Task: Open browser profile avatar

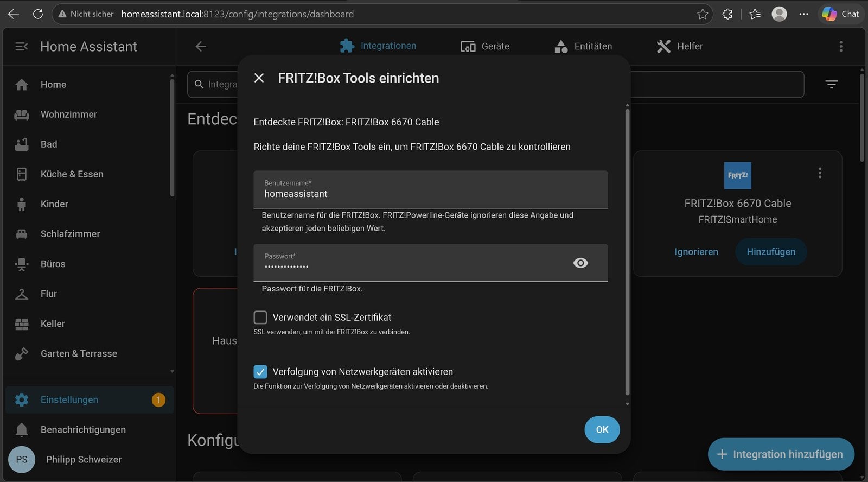Action: (x=779, y=14)
